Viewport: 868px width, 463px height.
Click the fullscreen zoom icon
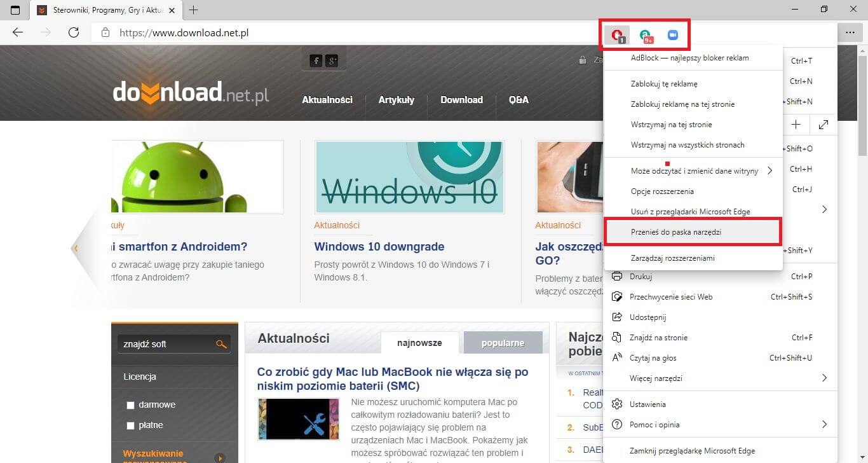pos(824,125)
